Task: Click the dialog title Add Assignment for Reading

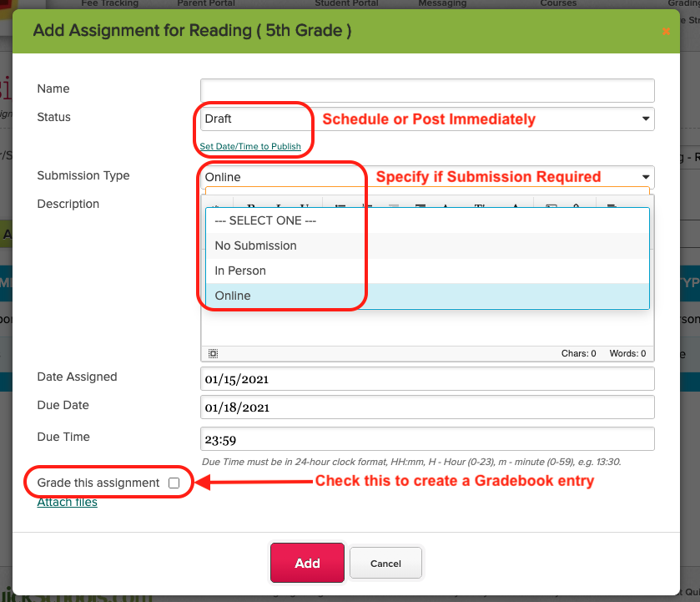Action: (x=193, y=30)
